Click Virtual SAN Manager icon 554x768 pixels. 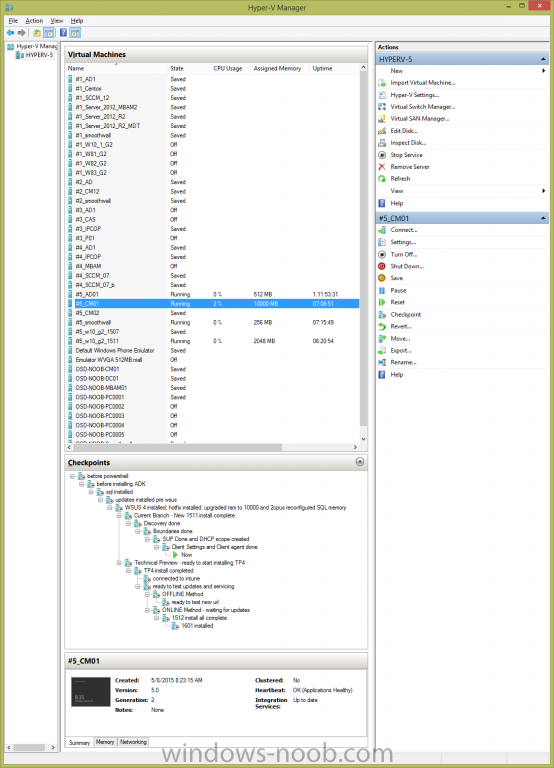[382, 119]
